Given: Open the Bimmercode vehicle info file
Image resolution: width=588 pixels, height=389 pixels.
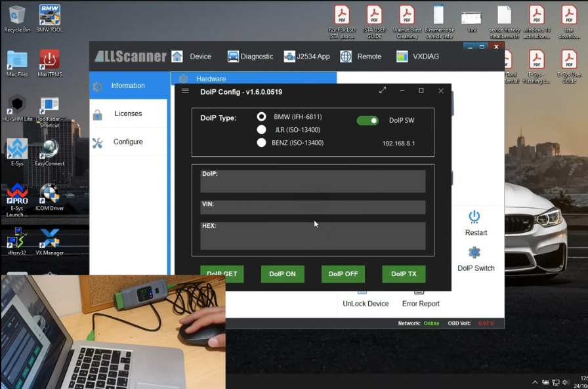Looking at the screenshot, I should click(x=439, y=22).
